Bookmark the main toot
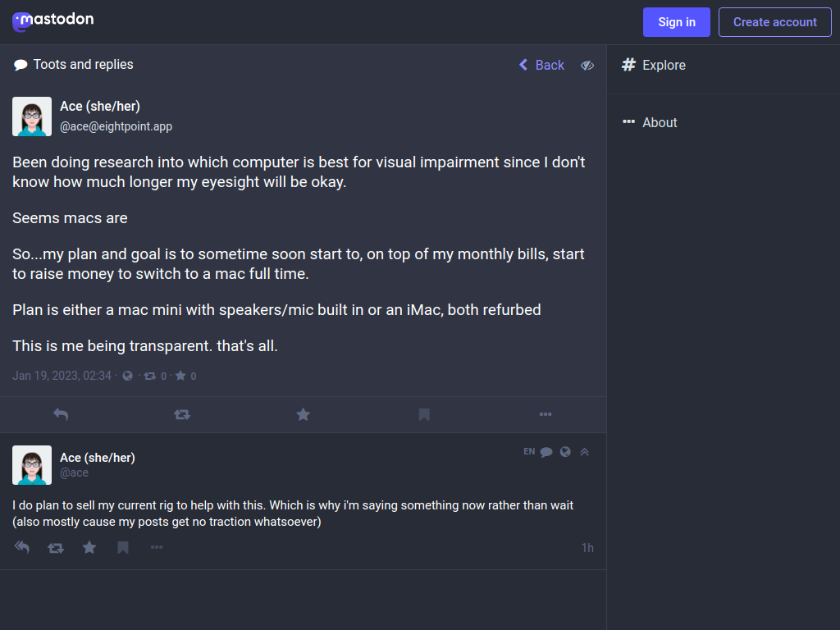This screenshot has width=840, height=630. point(424,414)
